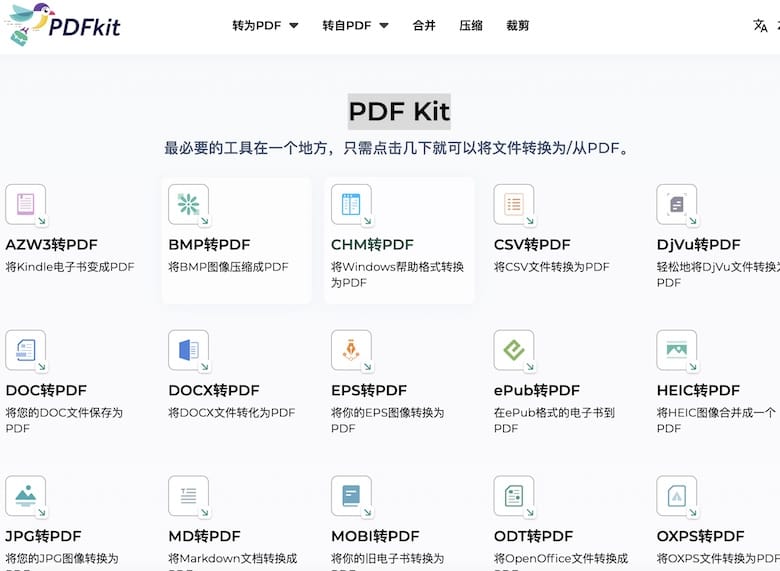Open the HEIC转PDF image icon

677,351
